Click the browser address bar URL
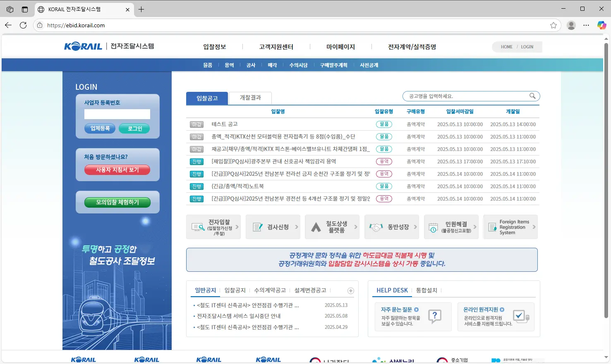The height and width of the screenshot is (364, 611). click(76, 25)
